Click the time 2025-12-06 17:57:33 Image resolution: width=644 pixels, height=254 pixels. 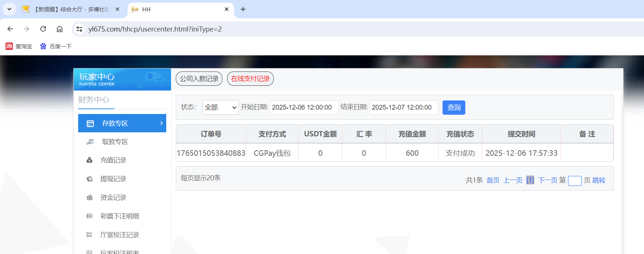(521, 153)
